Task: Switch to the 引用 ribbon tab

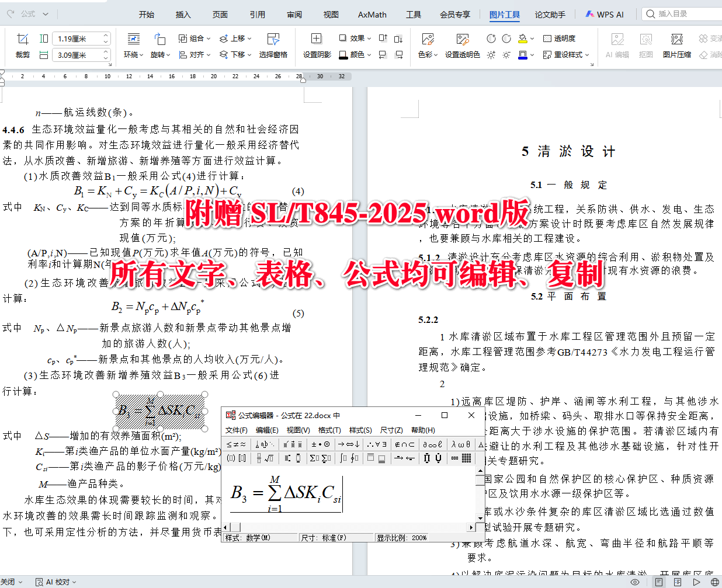Action: click(x=258, y=15)
